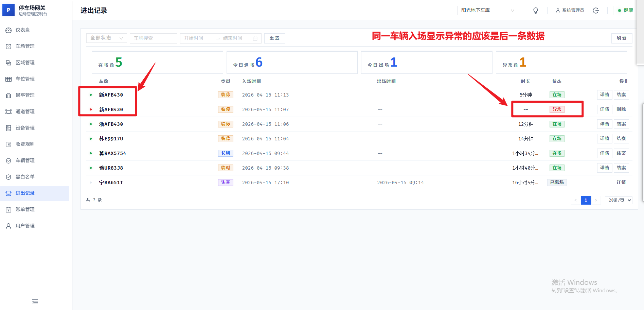This screenshot has height=310, width=644.
Task: Click the logout icon next to 系统管理员
Action: coord(596,11)
